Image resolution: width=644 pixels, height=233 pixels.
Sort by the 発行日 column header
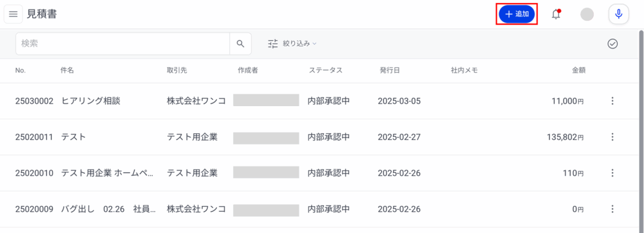(390, 70)
